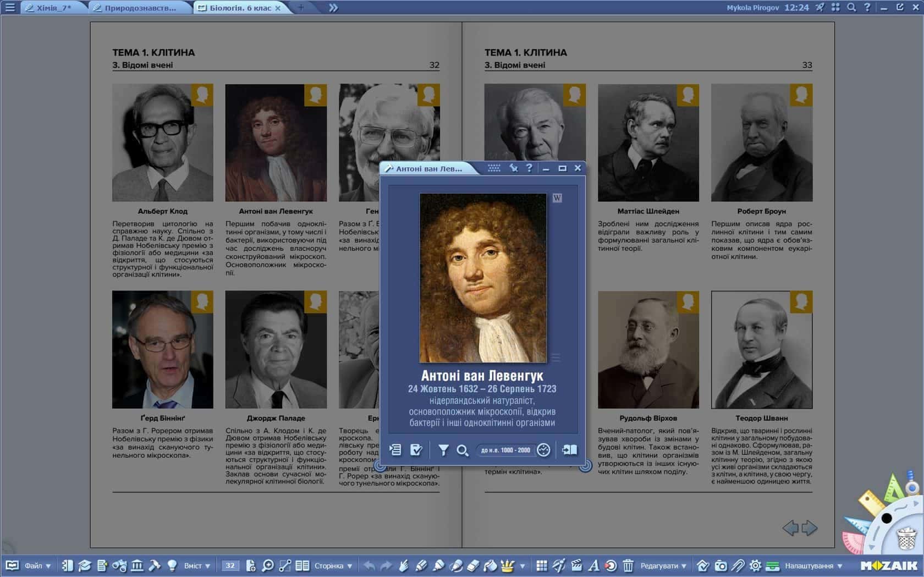Click profile badge on Рудольф Вірхов portrait

point(688,302)
